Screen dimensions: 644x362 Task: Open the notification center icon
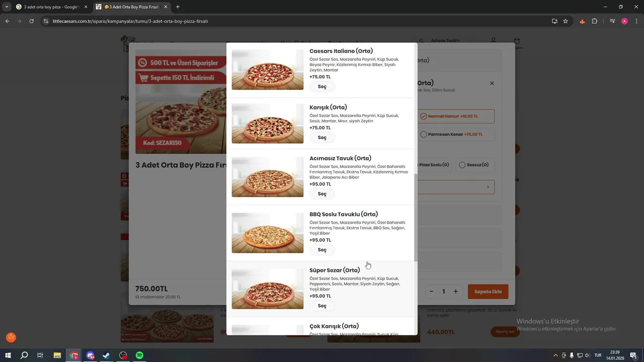(633, 355)
